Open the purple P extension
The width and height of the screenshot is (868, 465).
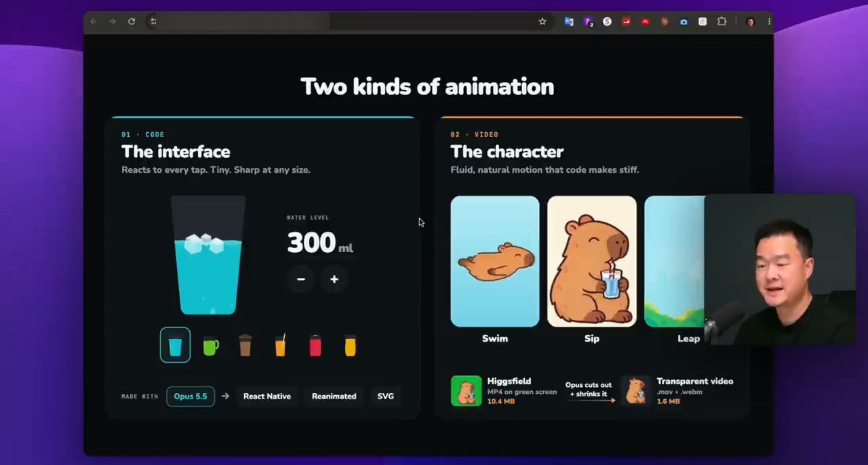[x=589, y=22]
